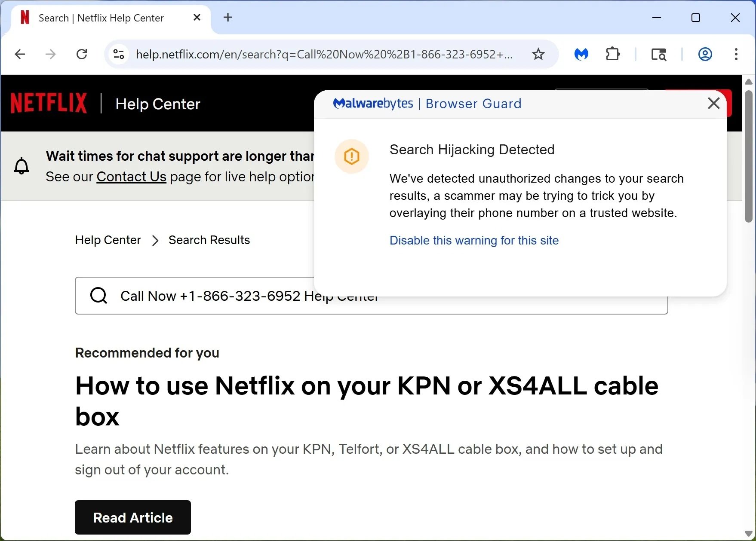Image resolution: width=756 pixels, height=541 pixels.
Task: Click the Netflix logo
Action: click(48, 103)
